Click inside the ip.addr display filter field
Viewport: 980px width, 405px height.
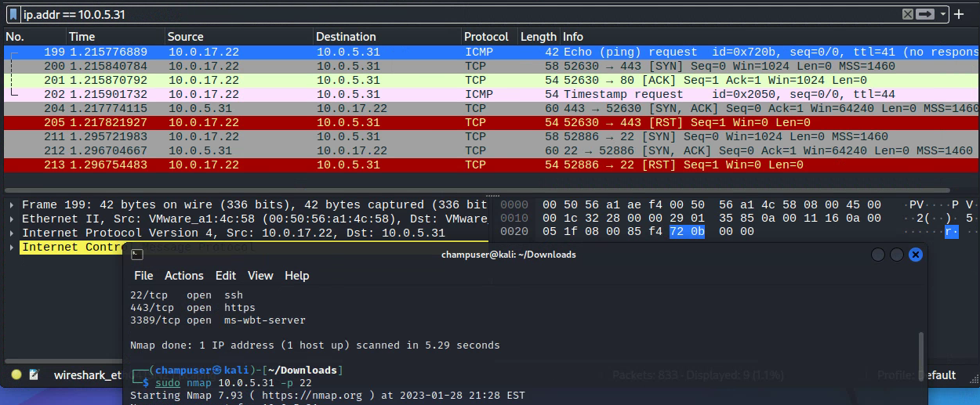[x=392, y=14]
